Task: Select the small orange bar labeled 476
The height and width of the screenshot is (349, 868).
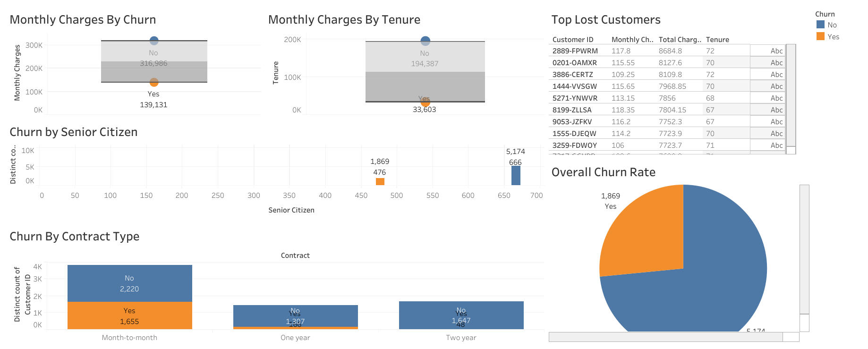Action: click(380, 181)
